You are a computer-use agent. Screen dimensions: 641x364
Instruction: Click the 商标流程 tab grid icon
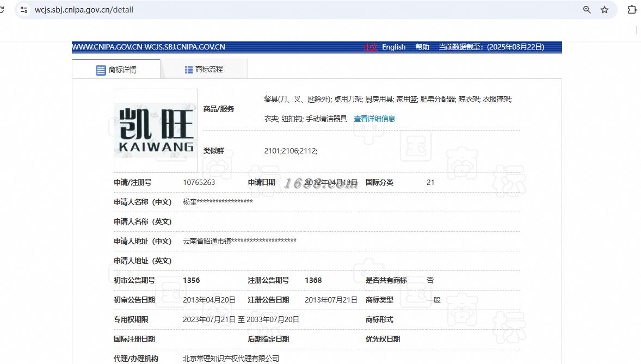point(188,70)
